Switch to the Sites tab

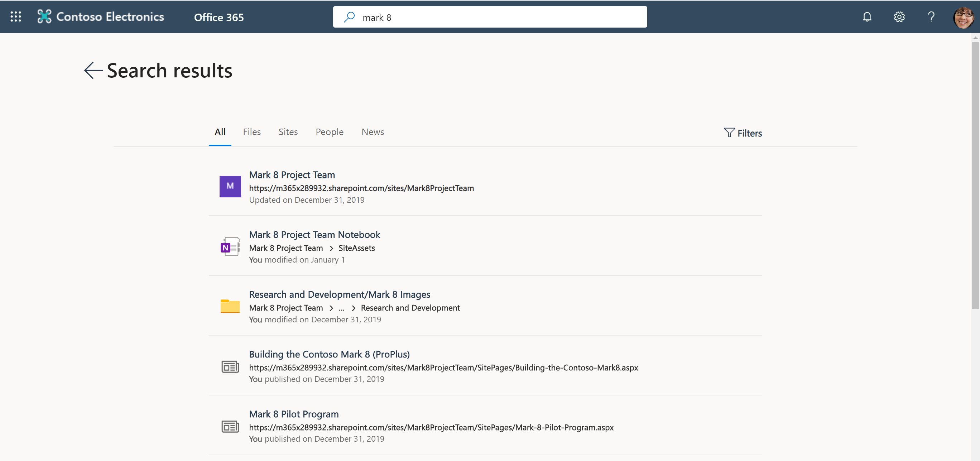(288, 132)
